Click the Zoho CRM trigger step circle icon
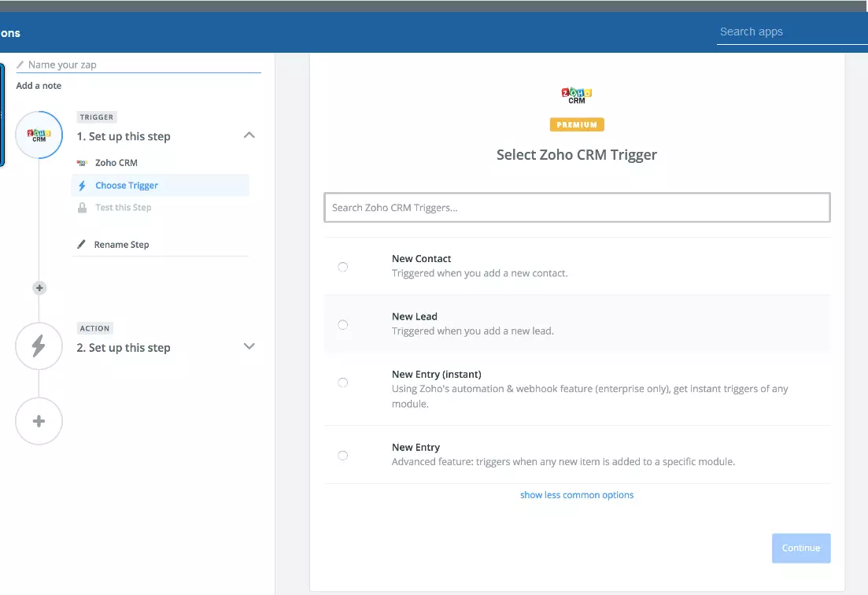Screen dimensions: 868x595 click(x=39, y=135)
